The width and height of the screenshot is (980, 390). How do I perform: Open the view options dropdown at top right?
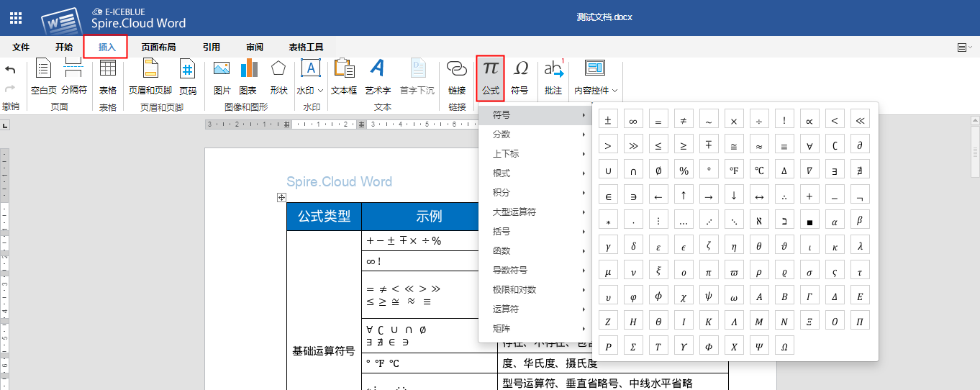(x=965, y=47)
